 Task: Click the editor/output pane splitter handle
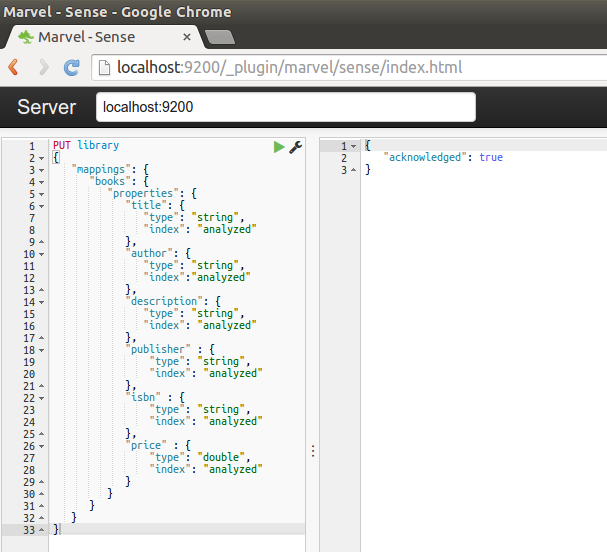[313, 451]
